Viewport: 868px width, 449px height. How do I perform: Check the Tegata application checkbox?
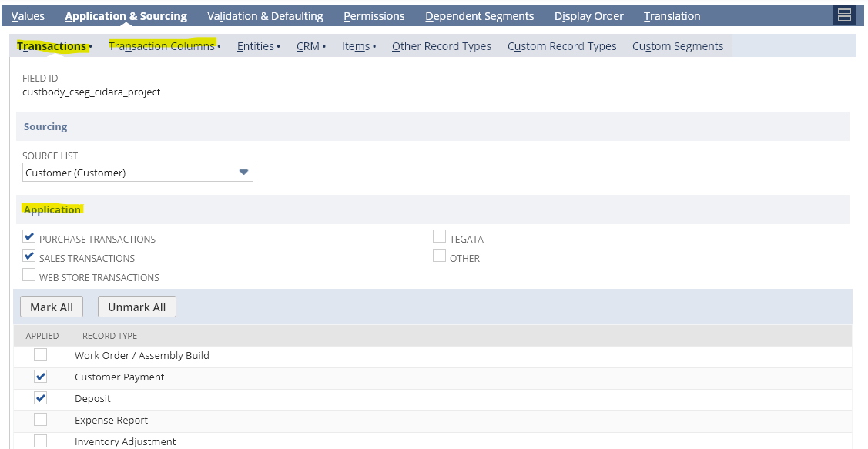(439, 236)
